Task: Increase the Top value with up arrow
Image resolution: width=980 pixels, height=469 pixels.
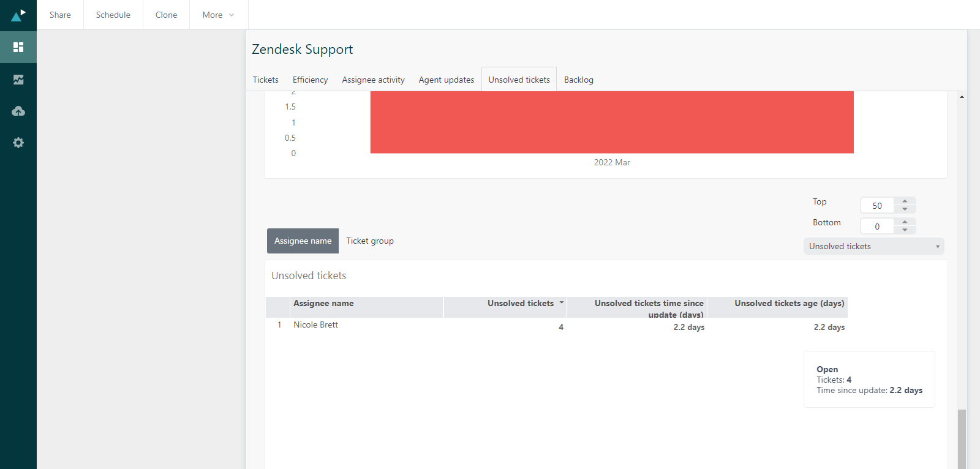Action: point(905,201)
